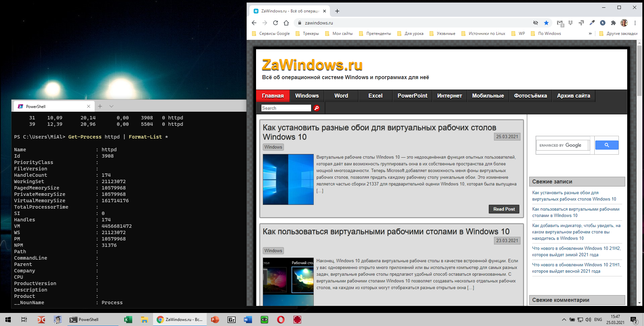Launch 7-Zip from the taskbar
The width and height of the screenshot is (644, 326).
click(x=232, y=320)
